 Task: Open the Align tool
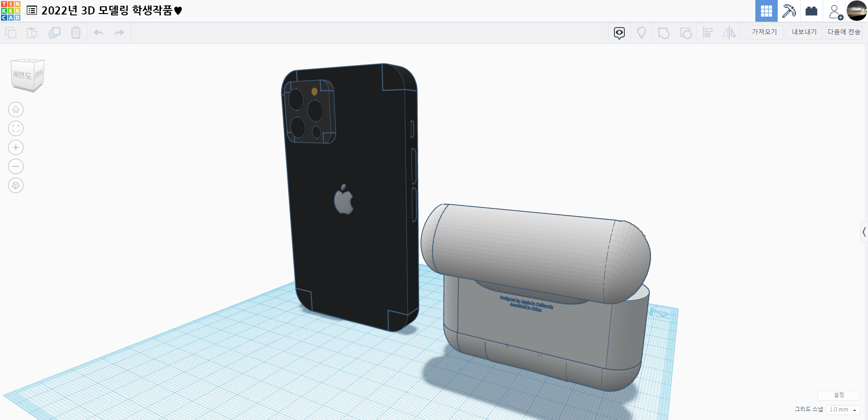(x=708, y=33)
